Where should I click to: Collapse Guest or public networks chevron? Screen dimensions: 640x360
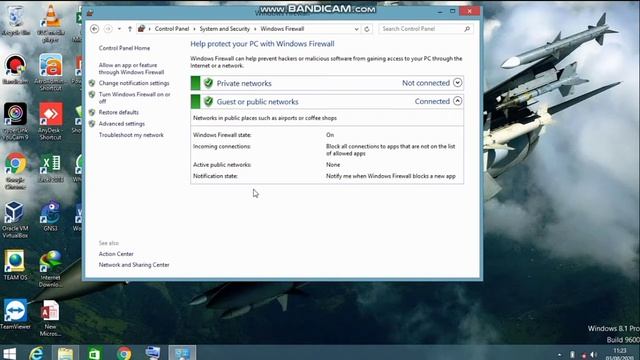point(457,101)
